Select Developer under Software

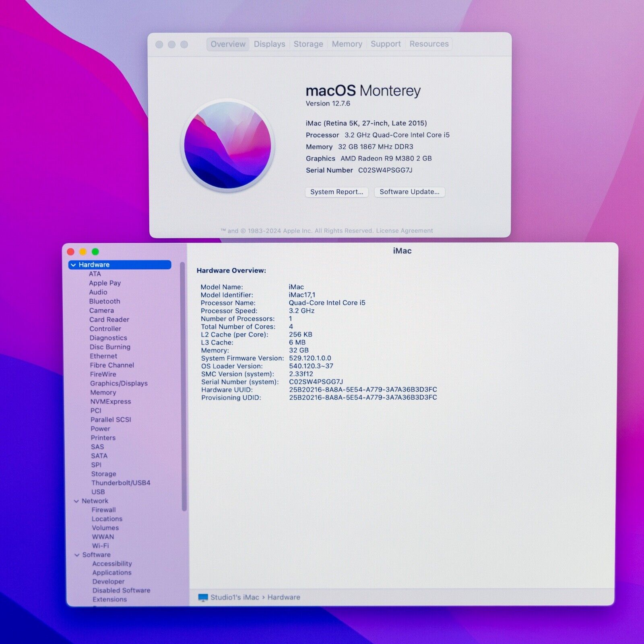[x=108, y=582]
